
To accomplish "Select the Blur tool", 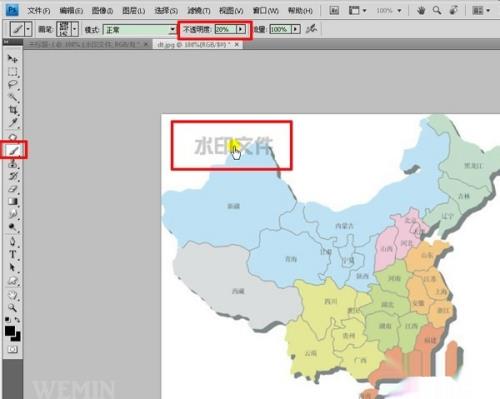I will [13, 214].
